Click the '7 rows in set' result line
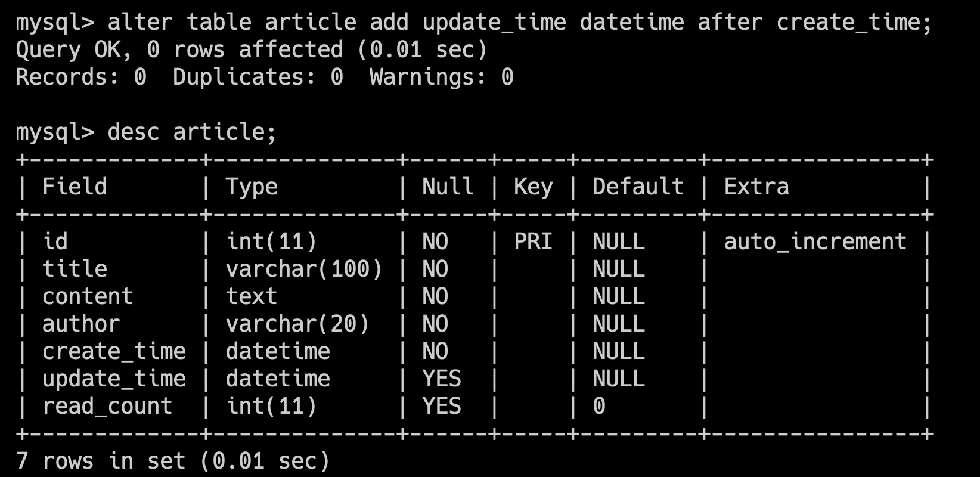 tap(173, 461)
